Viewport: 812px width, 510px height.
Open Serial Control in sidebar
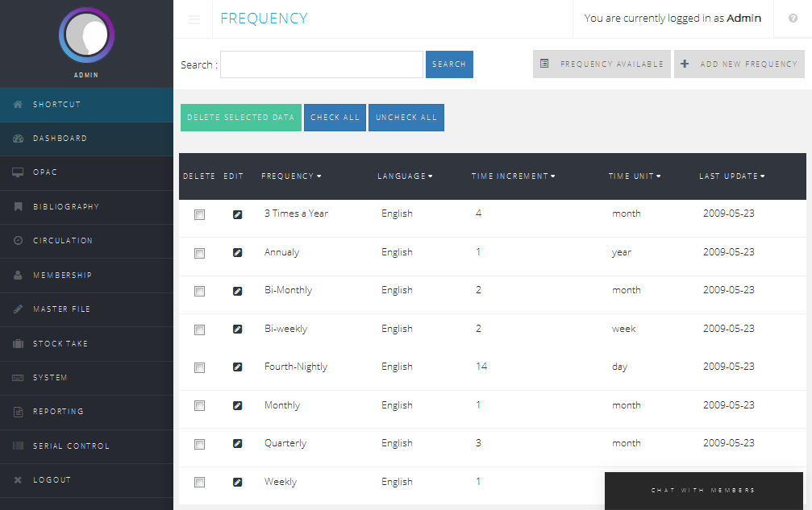click(x=71, y=446)
